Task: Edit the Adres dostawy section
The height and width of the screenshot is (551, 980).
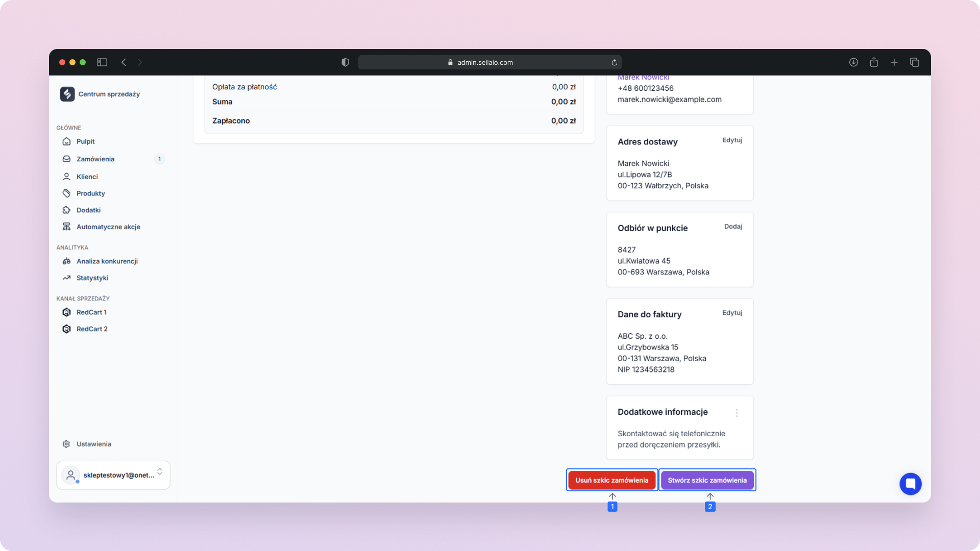Action: pos(732,140)
